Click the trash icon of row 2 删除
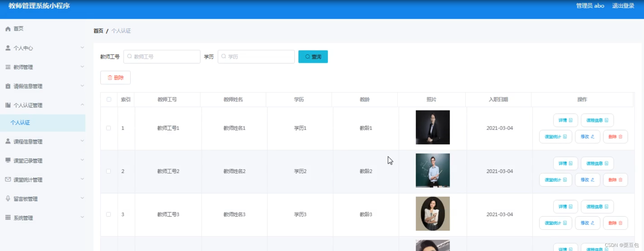Image resolution: width=644 pixels, height=251 pixels. point(621,180)
